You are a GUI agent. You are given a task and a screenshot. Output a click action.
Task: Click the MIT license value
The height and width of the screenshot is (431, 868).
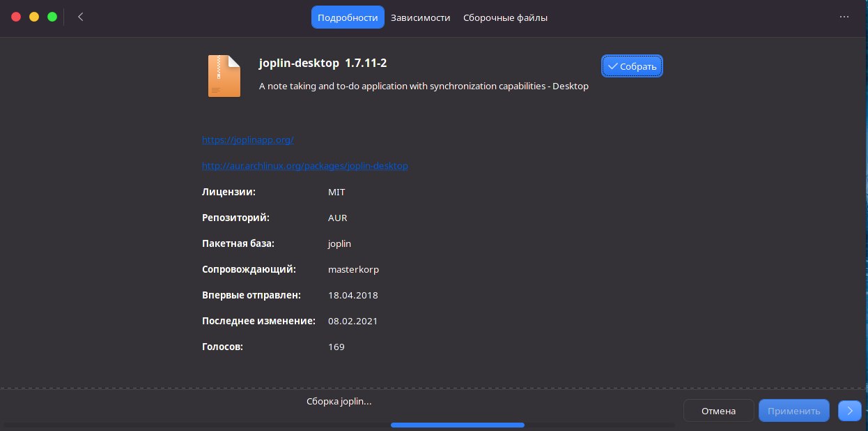[x=336, y=192]
